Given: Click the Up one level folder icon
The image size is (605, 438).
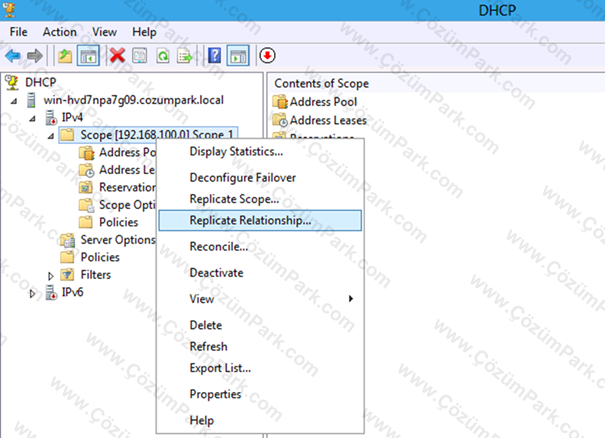Looking at the screenshot, I should pyautogui.click(x=65, y=56).
